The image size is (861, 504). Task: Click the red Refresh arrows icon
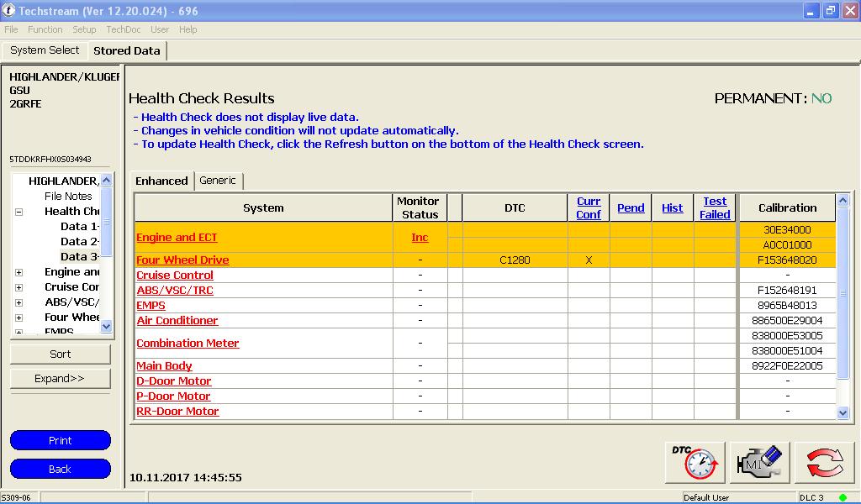824,462
